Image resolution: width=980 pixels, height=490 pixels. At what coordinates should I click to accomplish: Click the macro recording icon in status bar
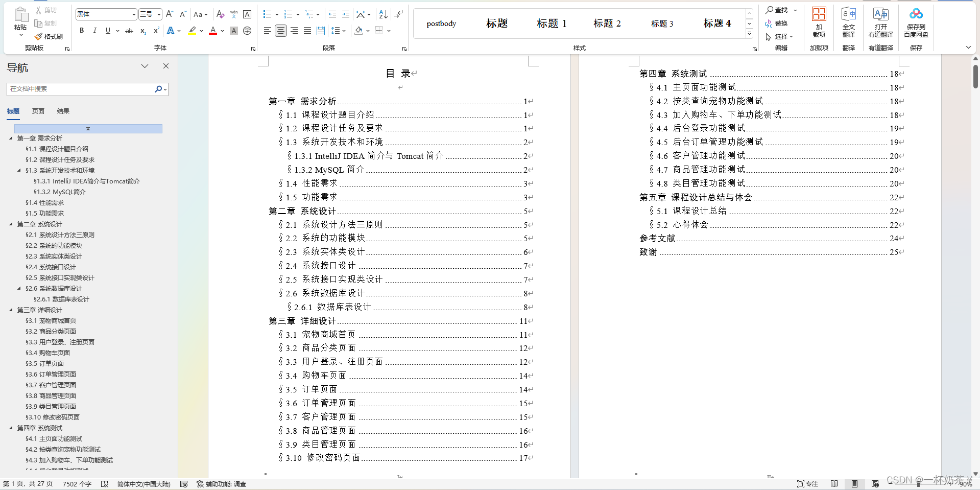(184, 484)
